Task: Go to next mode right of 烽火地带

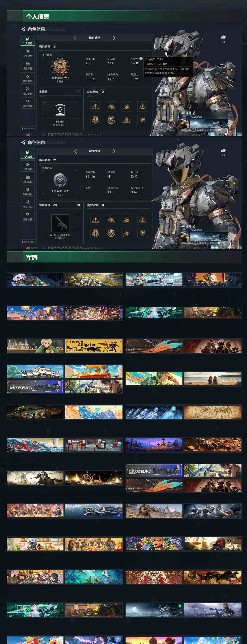Action: tap(114, 38)
